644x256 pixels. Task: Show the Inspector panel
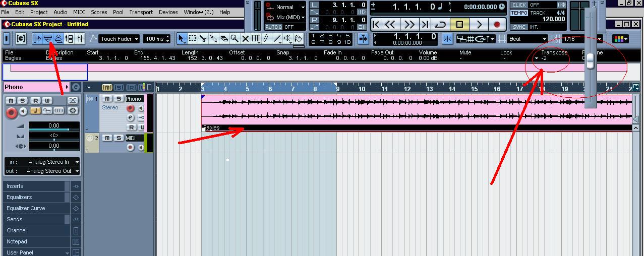coord(37,39)
